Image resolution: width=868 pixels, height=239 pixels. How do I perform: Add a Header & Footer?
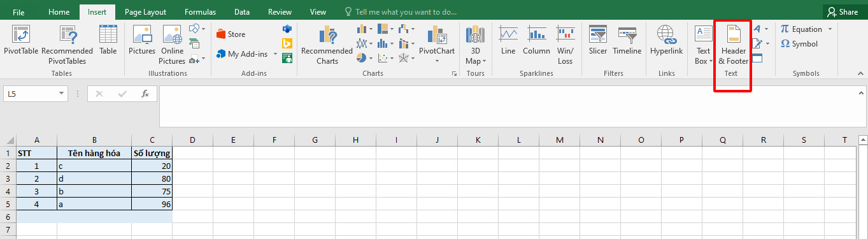[x=734, y=45]
